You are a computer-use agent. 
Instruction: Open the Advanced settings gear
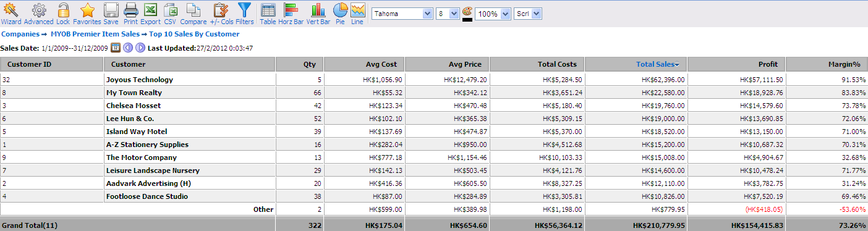tap(39, 13)
